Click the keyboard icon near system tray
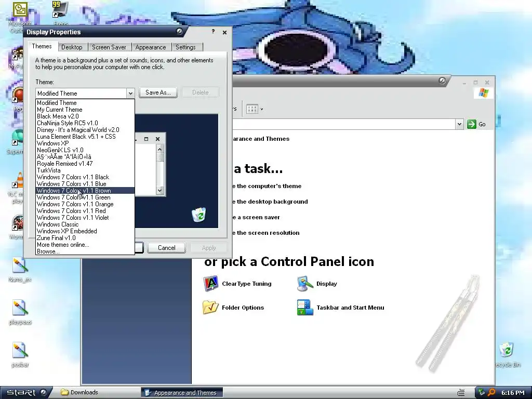This screenshot has height=399, width=532. 461,393
